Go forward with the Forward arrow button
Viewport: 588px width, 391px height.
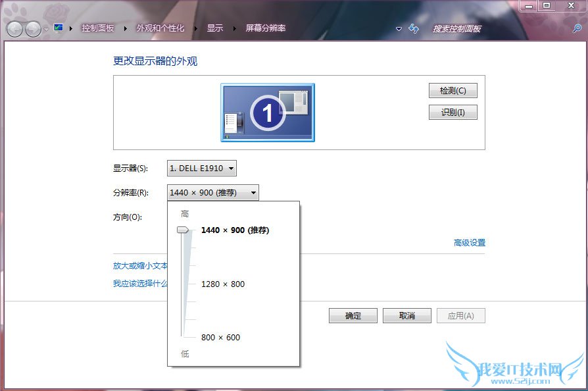click(33, 29)
